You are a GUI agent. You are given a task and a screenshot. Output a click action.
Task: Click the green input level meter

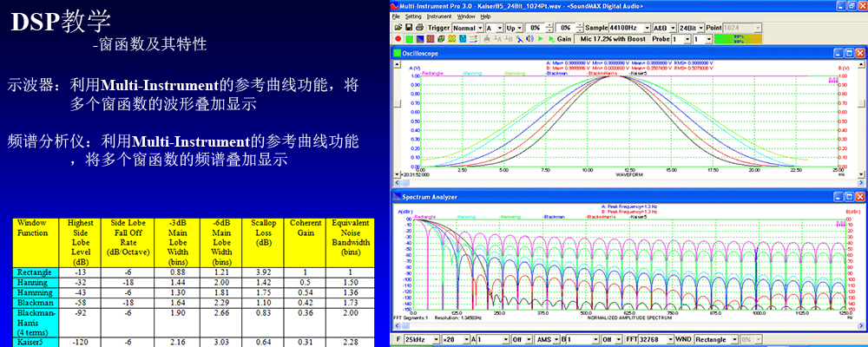[x=738, y=39]
